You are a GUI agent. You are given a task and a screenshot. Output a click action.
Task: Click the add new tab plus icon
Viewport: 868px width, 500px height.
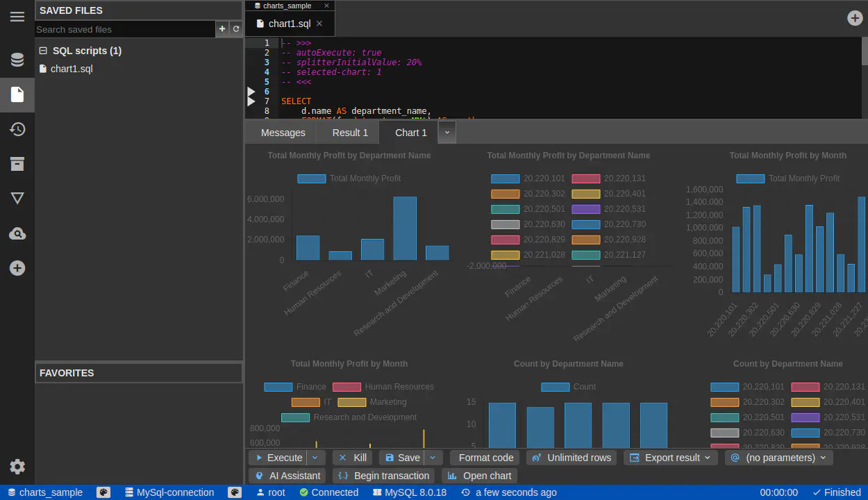(855, 19)
